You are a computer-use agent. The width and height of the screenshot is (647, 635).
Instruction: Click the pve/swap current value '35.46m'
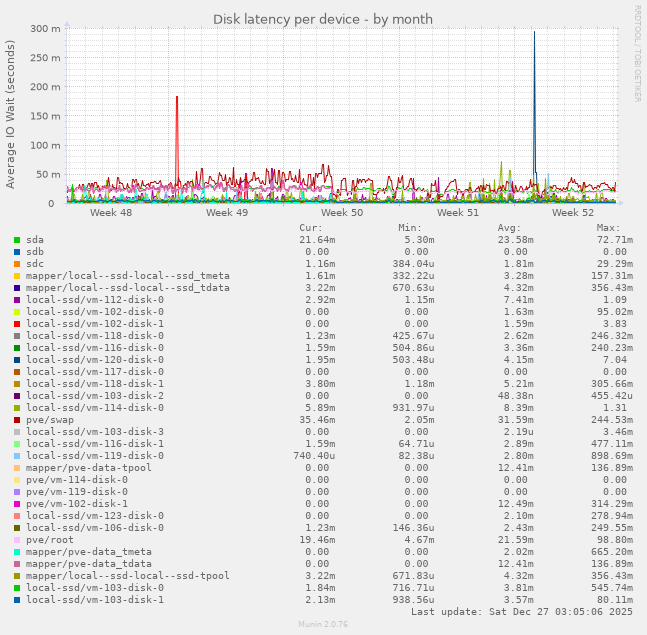317,420
